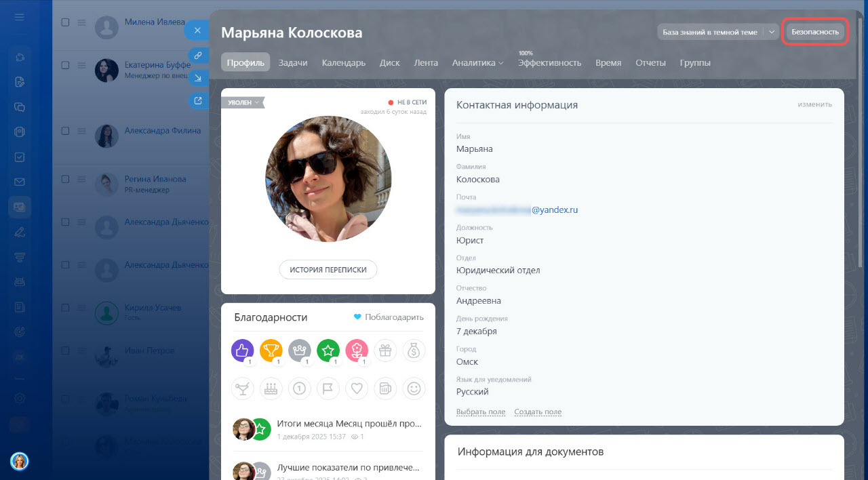This screenshot has width=868, height=480.
Task: Open the Уволен status dropdown
Action: click(x=243, y=102)
